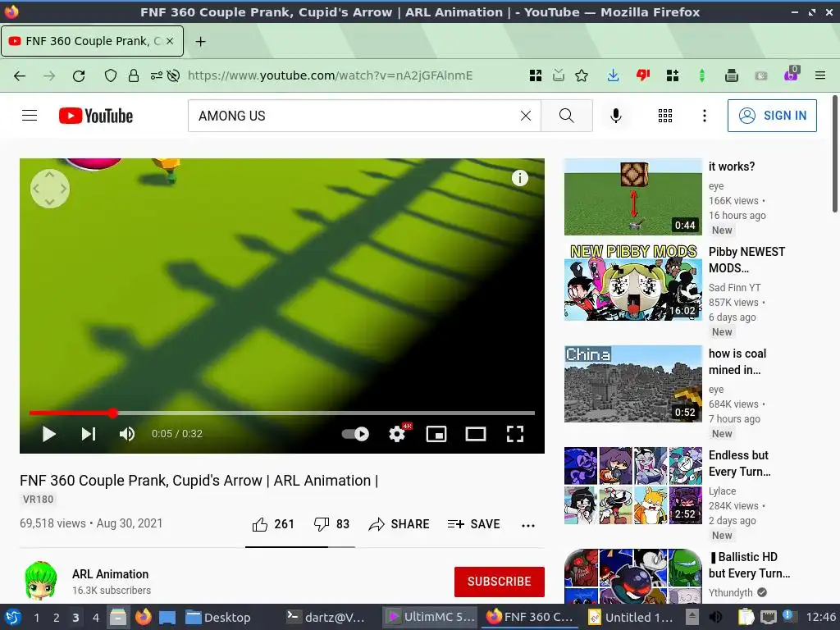Screen dimensions: 840x630
Task: Open the ARL Animation channel name link
Action: (111, 574)
